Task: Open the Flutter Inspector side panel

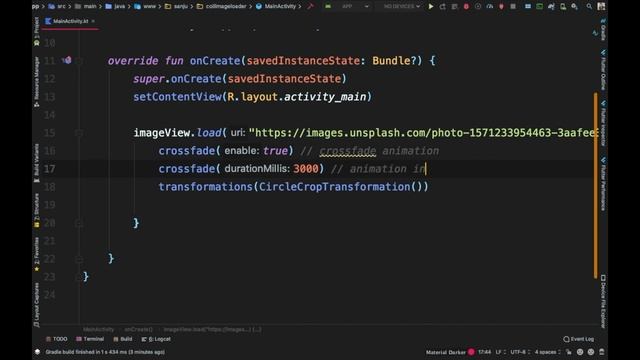Action: [x=603, y=124]
